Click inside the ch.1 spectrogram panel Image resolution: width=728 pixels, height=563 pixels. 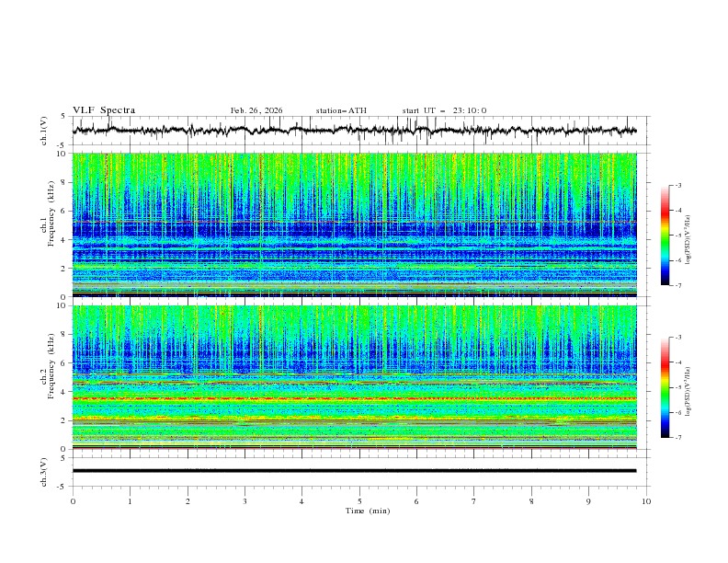355,224
